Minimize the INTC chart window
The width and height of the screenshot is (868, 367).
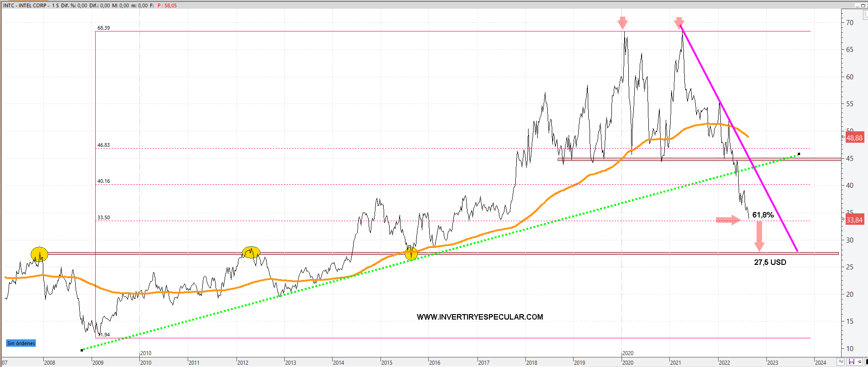[857, 5]
